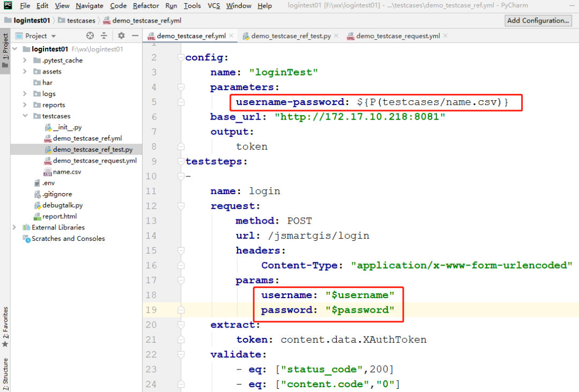The width and height of the screenshot is (579, 392).
Task: Click the locate current file crosshair icon
Action: coord(90,35)
